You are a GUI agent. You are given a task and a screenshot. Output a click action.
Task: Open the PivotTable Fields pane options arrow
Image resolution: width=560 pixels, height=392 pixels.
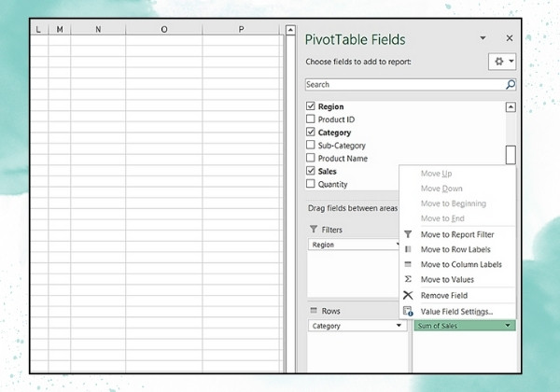(x=483, y=38)
